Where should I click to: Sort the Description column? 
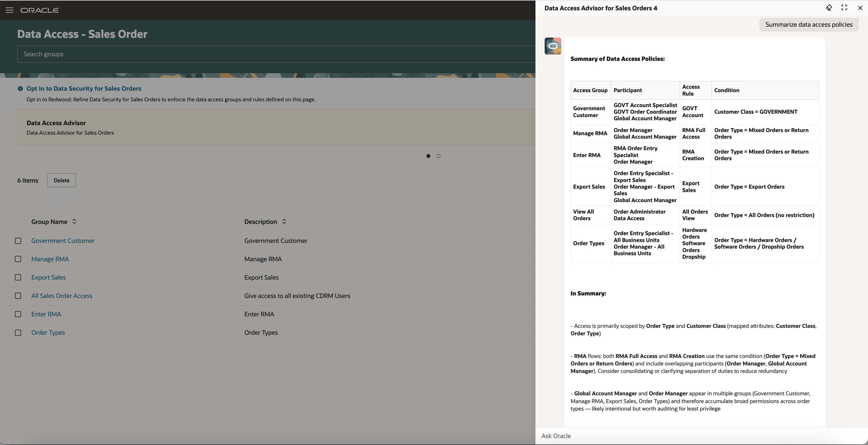pos(284,221)
